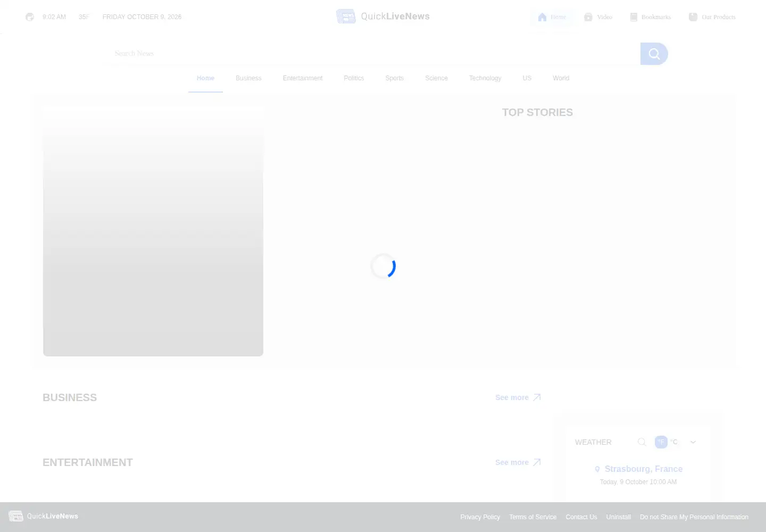Viewport: 766px width, 532px height.
Task: Click See more next to the BUSINESS heading
Action: point(518,397)
